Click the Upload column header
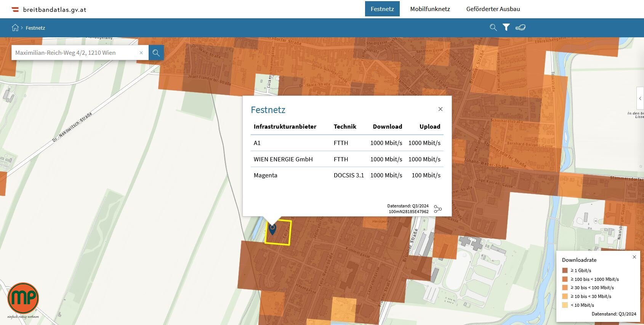 pos(430,127)
